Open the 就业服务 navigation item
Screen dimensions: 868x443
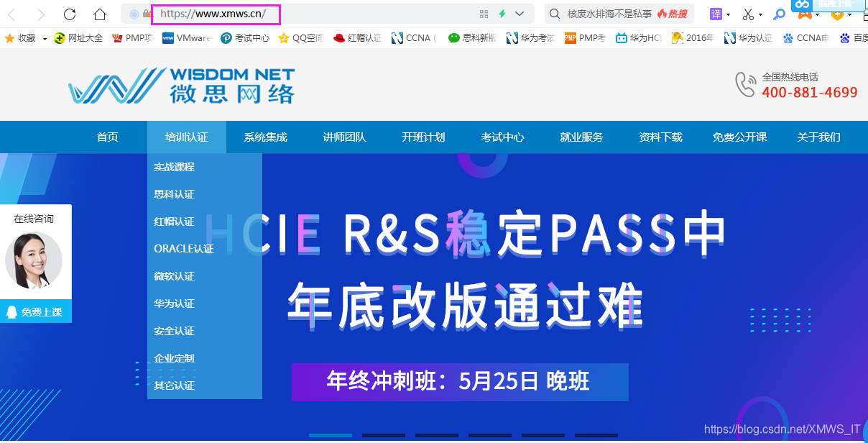(582, 137)
